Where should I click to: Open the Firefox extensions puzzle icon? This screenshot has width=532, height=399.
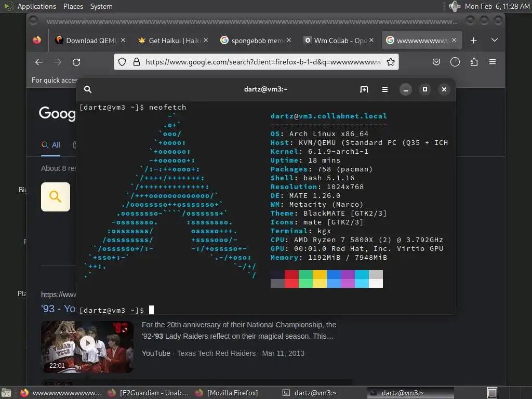coord(474,62)
